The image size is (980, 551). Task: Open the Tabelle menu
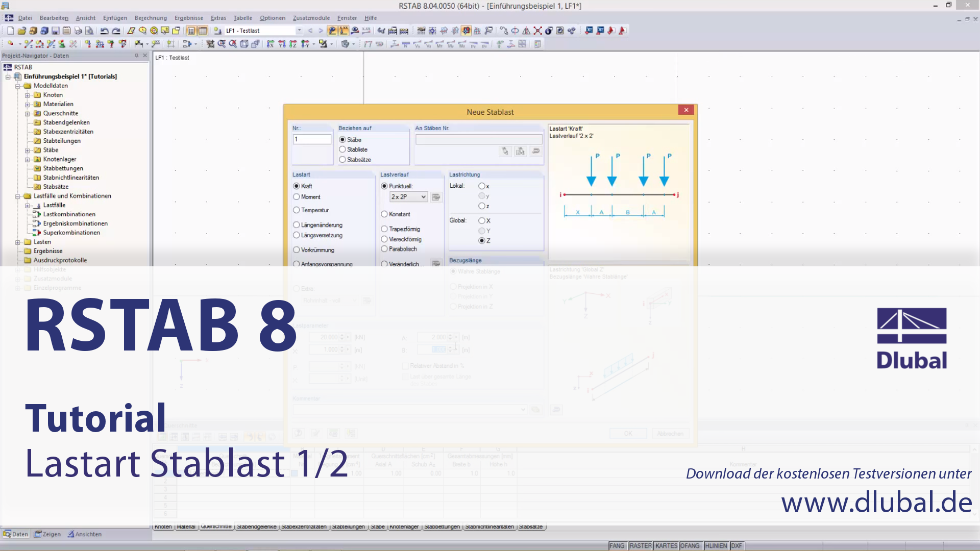(243, 18)
